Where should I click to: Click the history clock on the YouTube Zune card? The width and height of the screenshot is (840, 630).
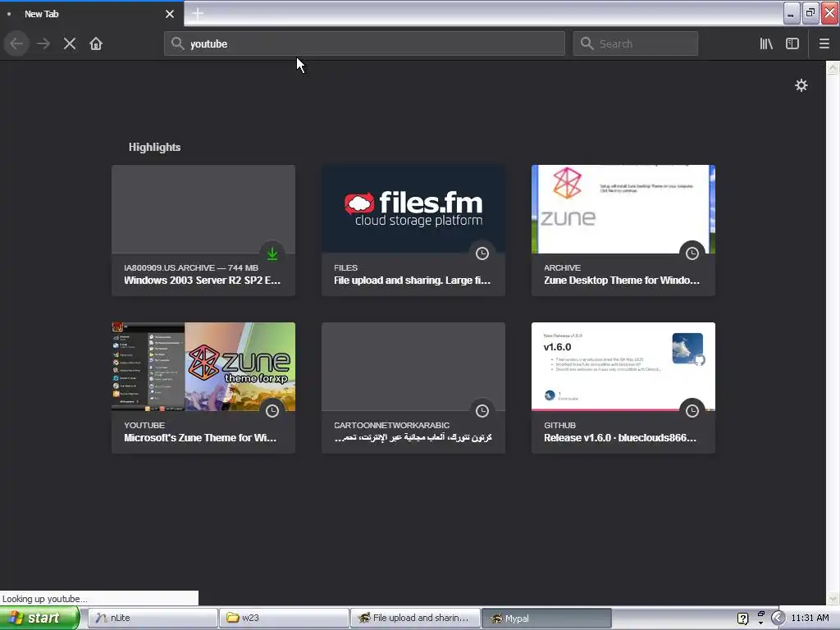click(x=272, y=411)
